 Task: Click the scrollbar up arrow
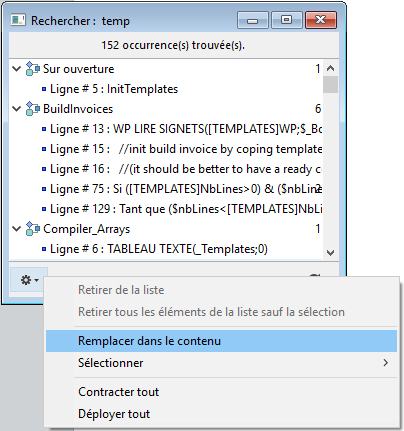click(x=330, y=68)
